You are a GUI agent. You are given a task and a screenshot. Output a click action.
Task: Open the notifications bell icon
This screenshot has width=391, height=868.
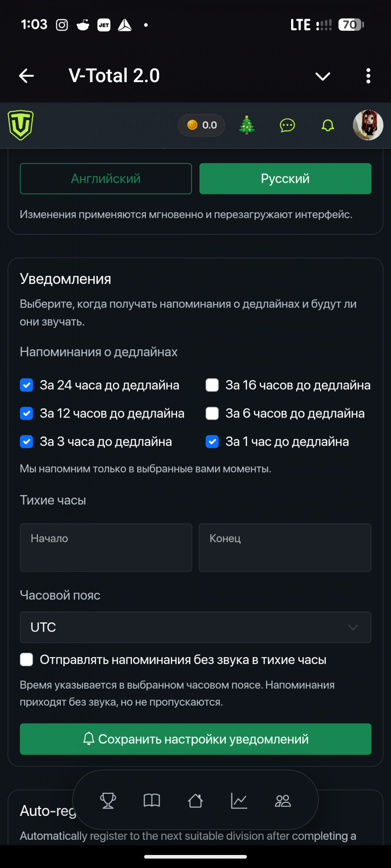328,125
